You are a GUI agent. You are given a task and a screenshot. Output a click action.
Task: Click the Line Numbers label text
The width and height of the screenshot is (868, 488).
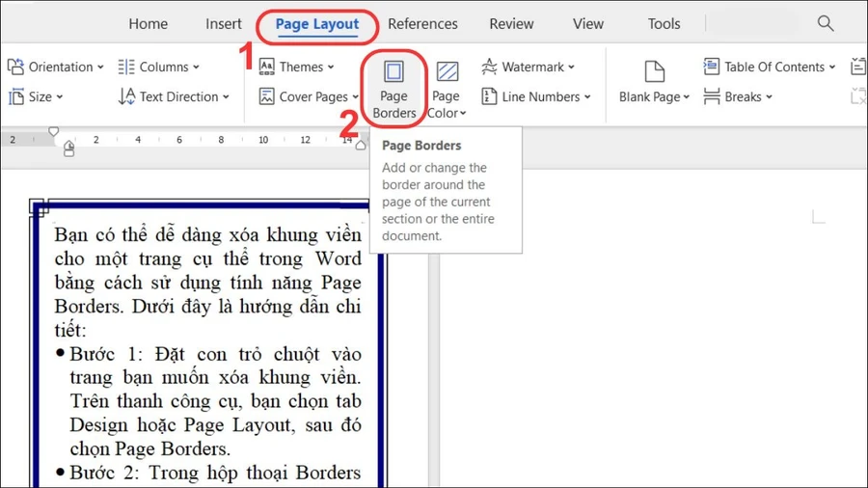(541, 96)
